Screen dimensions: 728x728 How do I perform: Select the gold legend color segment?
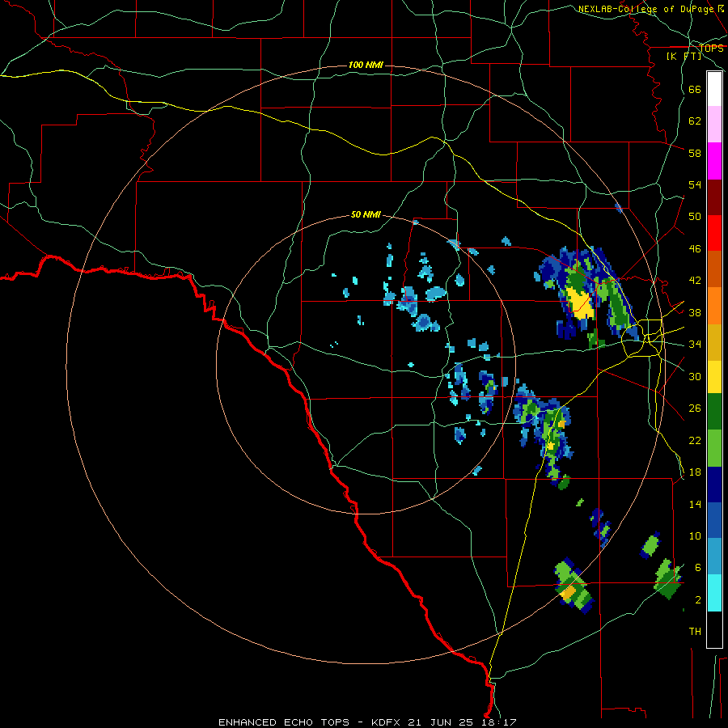tap(714, 343)
